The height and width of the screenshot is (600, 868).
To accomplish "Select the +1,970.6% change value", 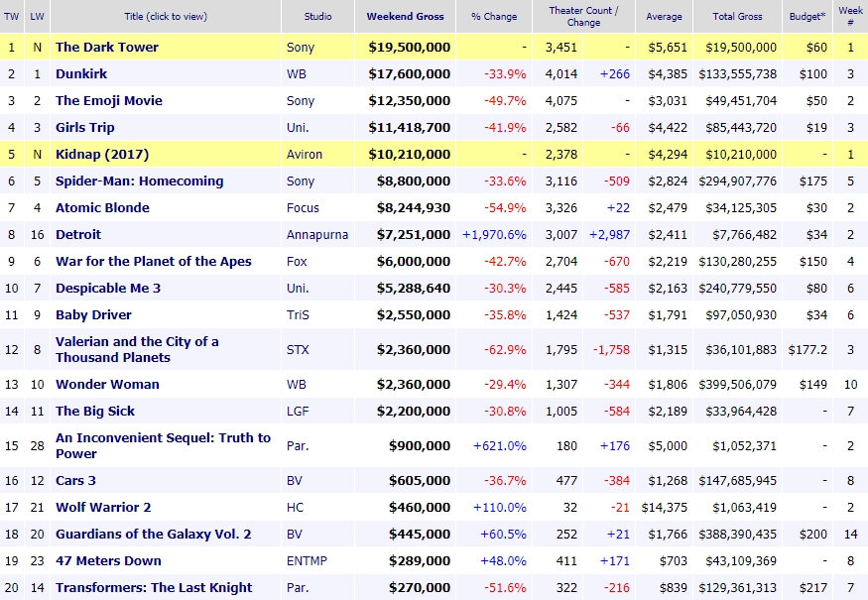I will tap(494, 235).
